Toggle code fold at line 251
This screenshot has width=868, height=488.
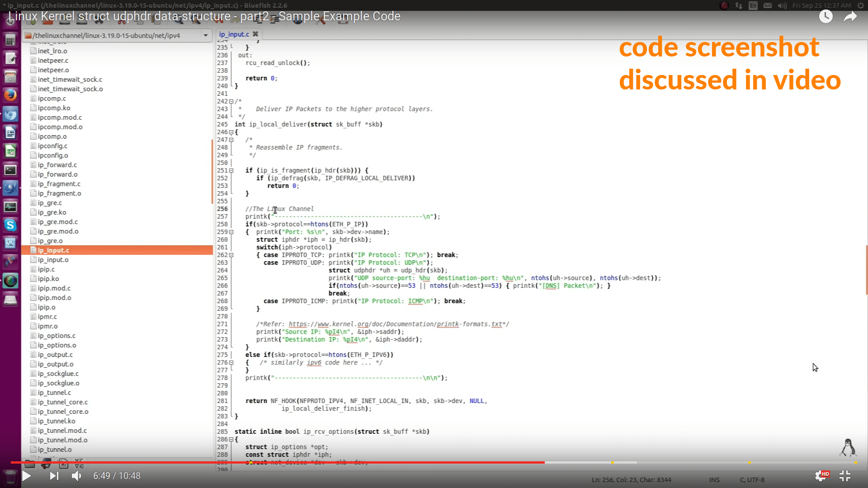pyautogui.click(x=231, y=171)
